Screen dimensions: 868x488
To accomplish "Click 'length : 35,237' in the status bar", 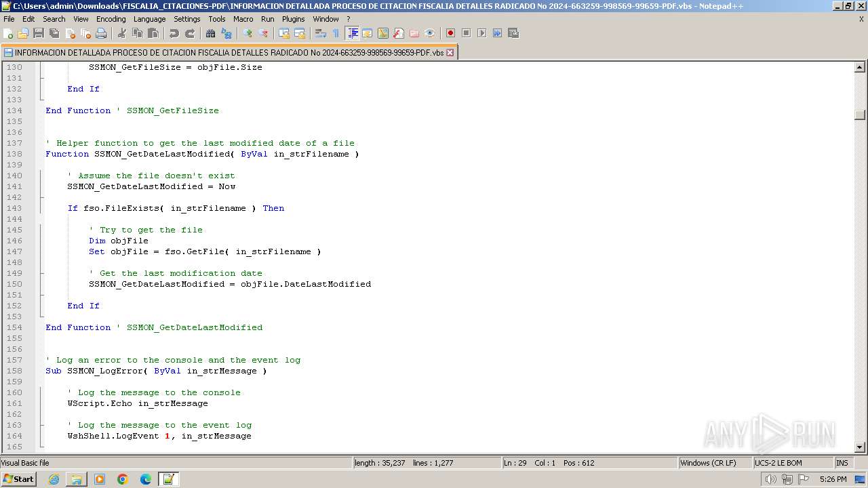I will [380, 463].
